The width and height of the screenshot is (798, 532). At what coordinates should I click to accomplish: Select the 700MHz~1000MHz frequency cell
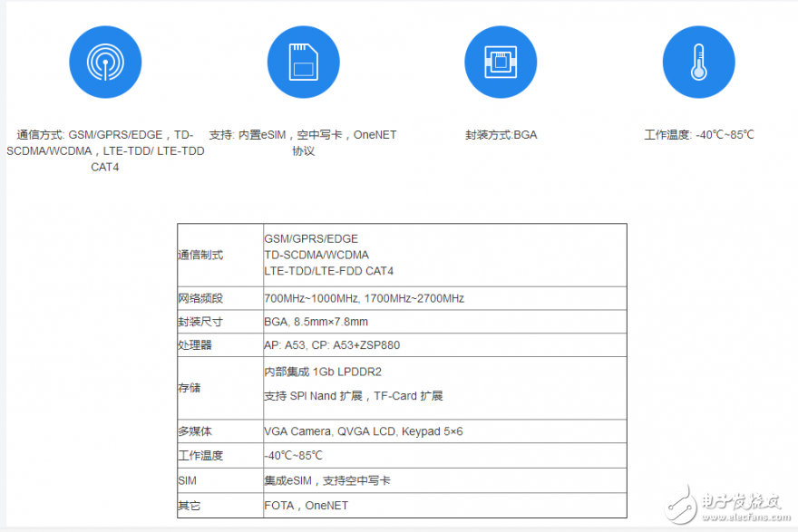pyautogui.click(x=364, y=299)
